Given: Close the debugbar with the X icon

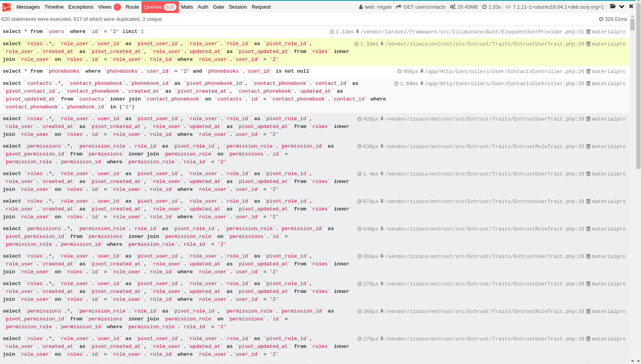Looking at the screenshot, I should click(x=631, y=6).
